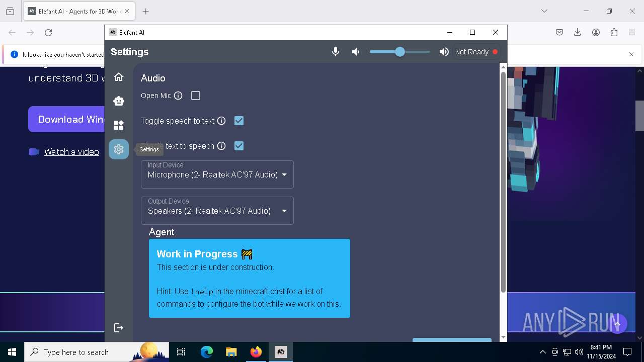Click Save to Pocket icon in Firefox

pos(559,33)
